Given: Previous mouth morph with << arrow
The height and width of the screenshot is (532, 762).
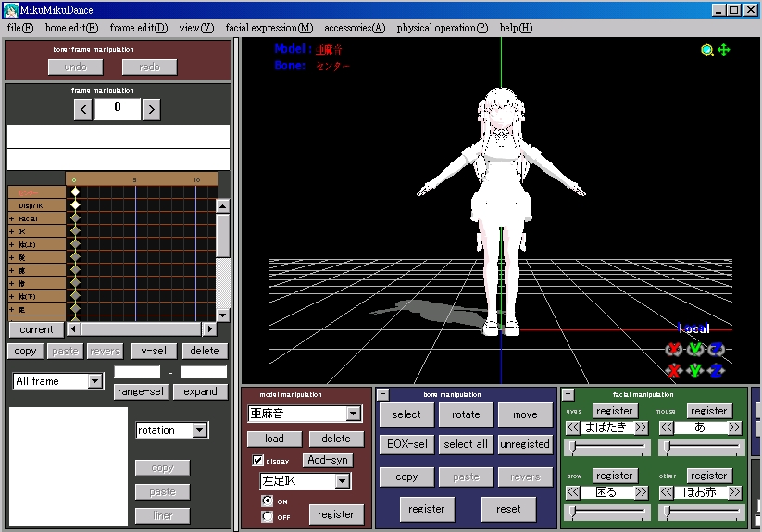Looking at the screenshot, I should point(667,427).
